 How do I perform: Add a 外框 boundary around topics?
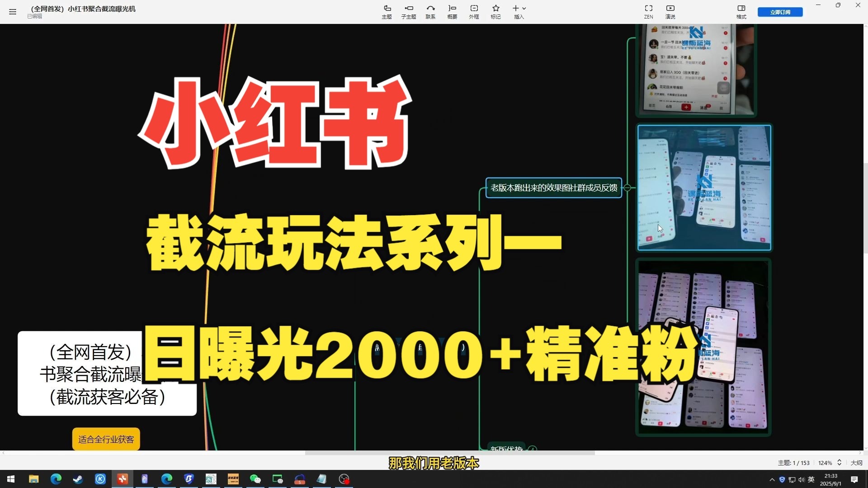474,12
